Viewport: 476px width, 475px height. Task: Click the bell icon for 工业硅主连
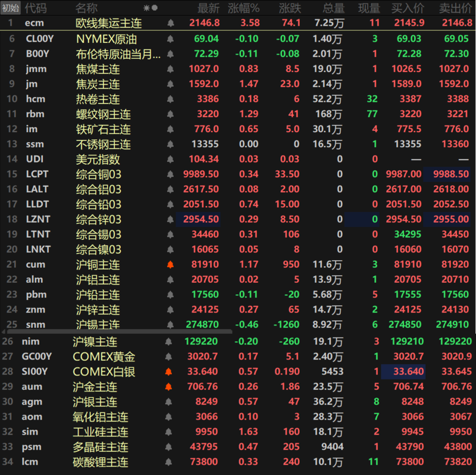(168, 432)
